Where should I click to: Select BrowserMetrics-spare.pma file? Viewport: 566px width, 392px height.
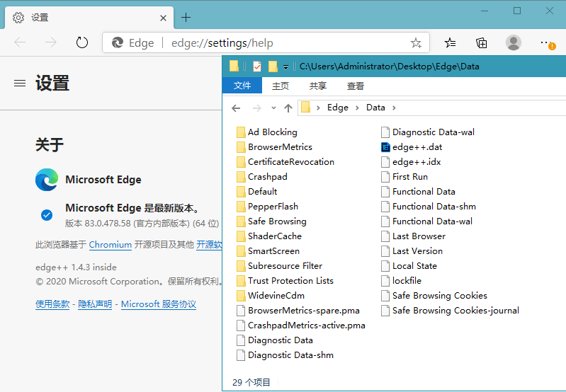pos(298,311)
